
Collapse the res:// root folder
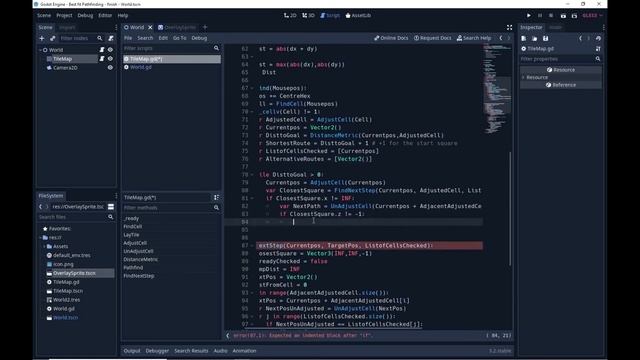tap(40, 238)
